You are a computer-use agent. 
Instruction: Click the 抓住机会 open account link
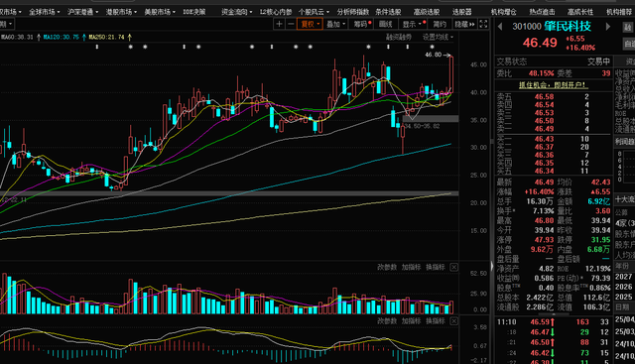[554, 85]
